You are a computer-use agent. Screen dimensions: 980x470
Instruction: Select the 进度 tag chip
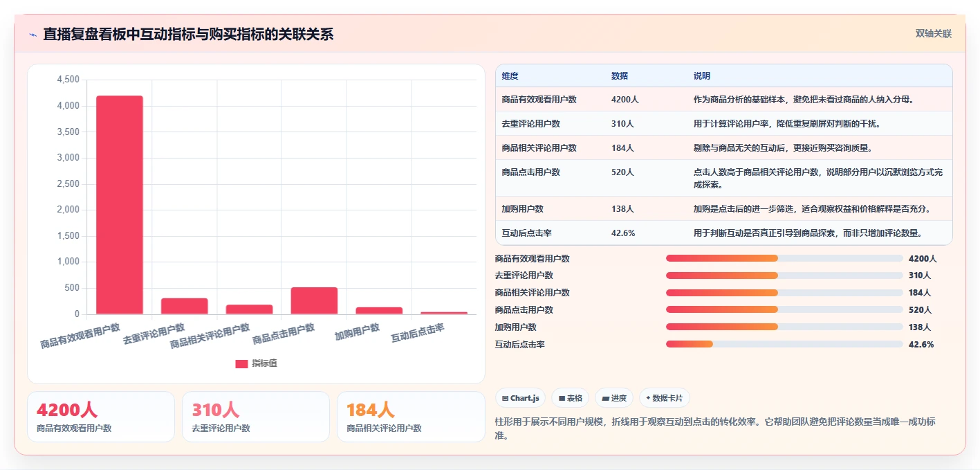click(x=614, y=398)
